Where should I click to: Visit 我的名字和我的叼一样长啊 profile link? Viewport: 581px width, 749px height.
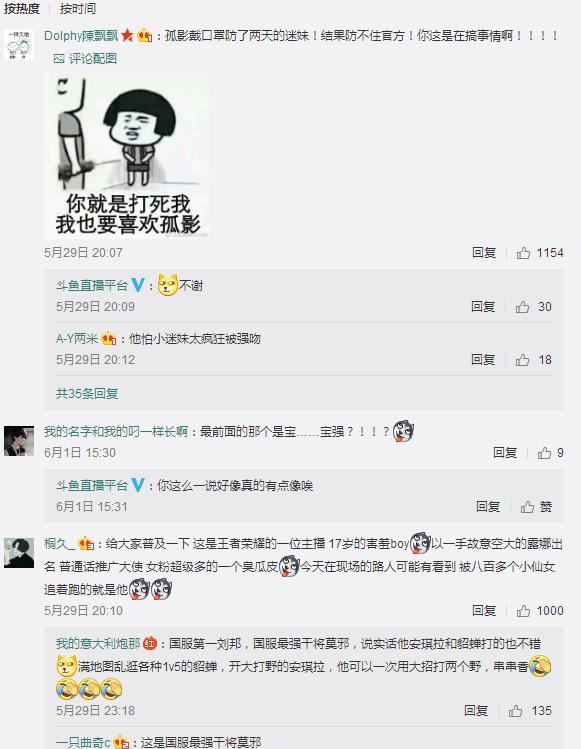(116, 432)
